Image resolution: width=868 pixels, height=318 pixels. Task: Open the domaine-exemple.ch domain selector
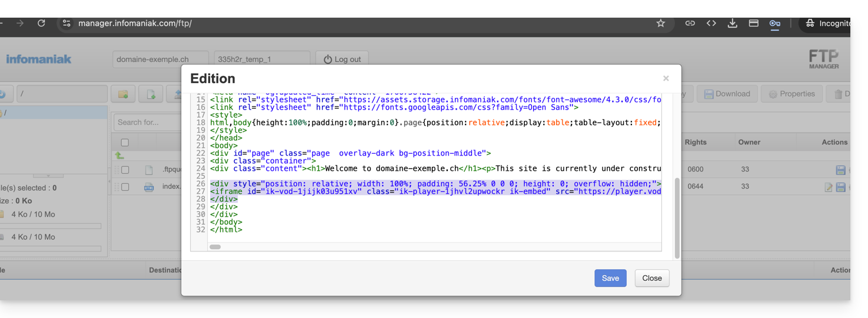pyautogui.click(x=160, y=59)
